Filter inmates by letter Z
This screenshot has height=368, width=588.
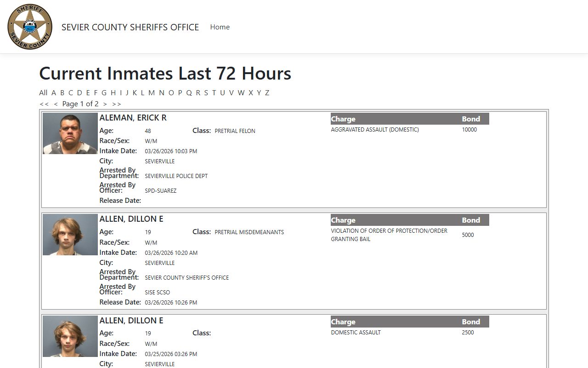tap(267, 92)
